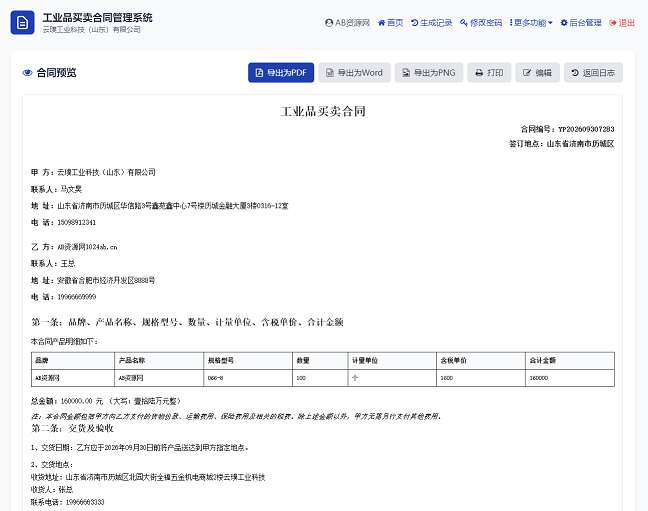Click the 交货日期 delivery date line
The width and height of the screenshot is (648, 511).
(140, 448)
